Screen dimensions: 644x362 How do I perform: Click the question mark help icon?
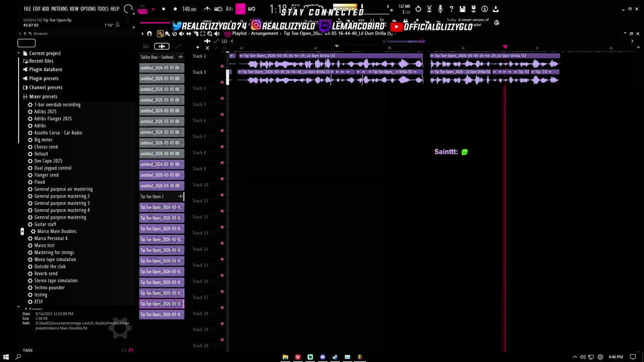click(x=451, y=9)
